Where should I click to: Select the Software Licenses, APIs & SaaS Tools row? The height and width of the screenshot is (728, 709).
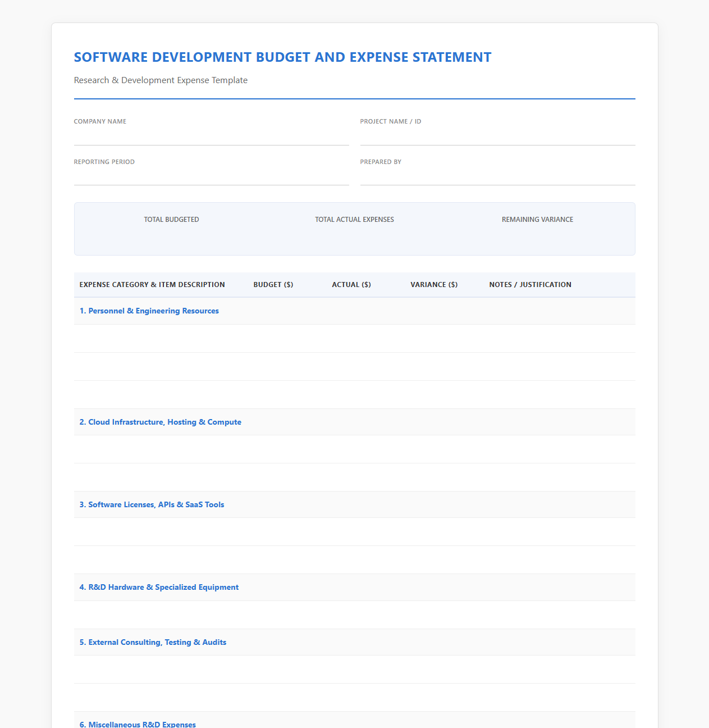355,504
